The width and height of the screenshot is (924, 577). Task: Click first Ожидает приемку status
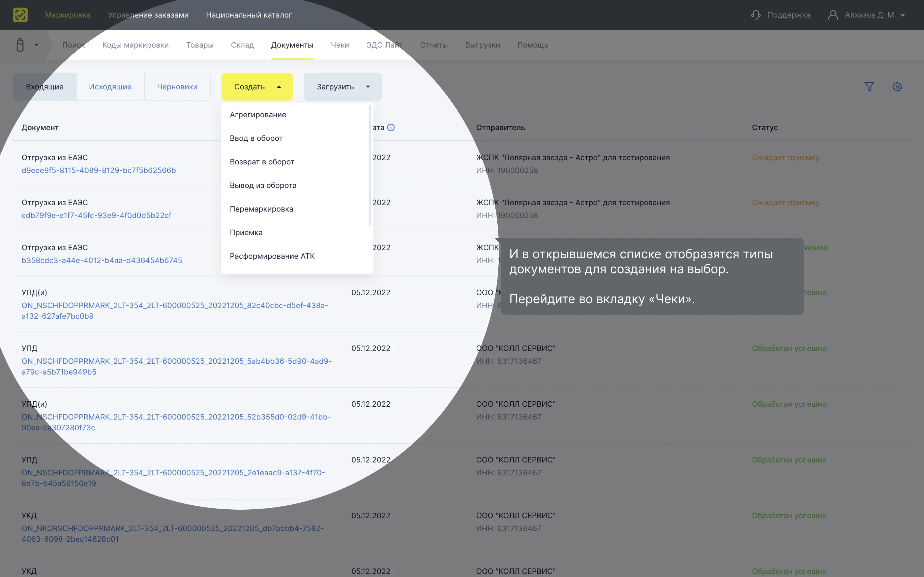786,157
